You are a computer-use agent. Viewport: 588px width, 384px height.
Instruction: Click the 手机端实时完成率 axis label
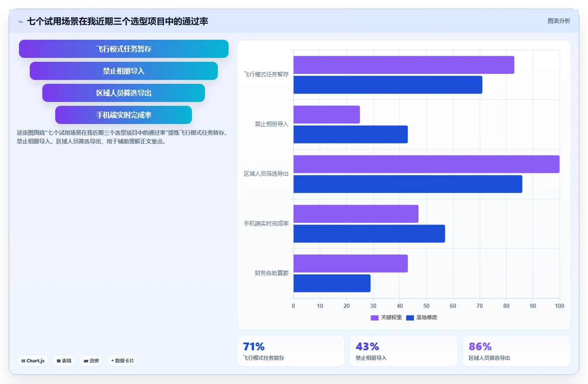tap(266, 224)
